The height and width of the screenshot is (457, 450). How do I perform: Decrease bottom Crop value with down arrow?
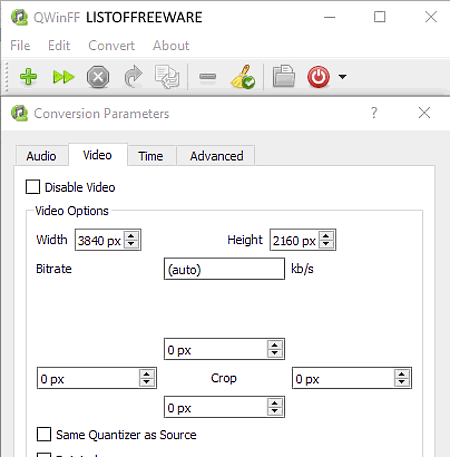tap(275, 411)
